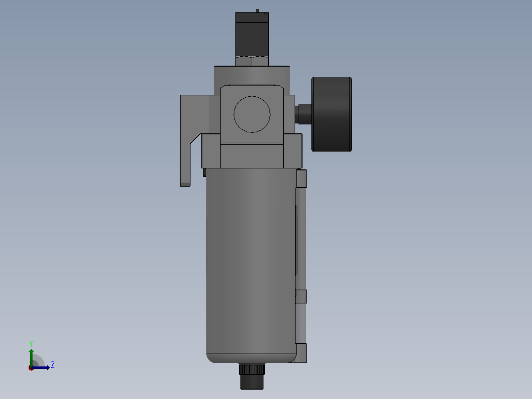Select the large cylindrical filter bowl

[251, 266]
